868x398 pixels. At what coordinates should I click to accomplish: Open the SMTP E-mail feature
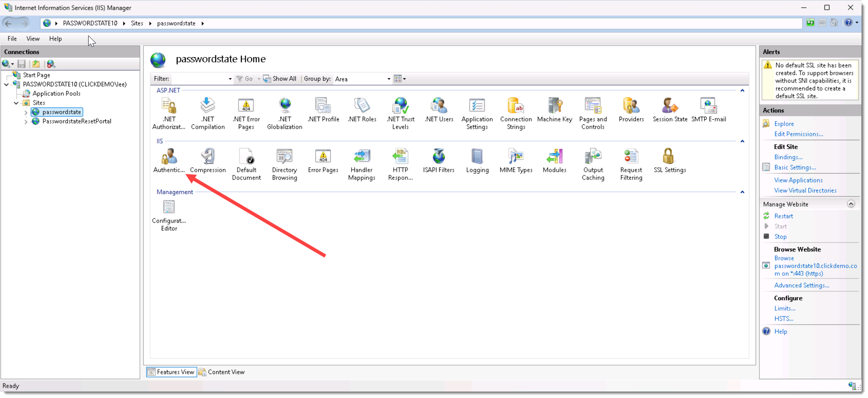point(709,110)
